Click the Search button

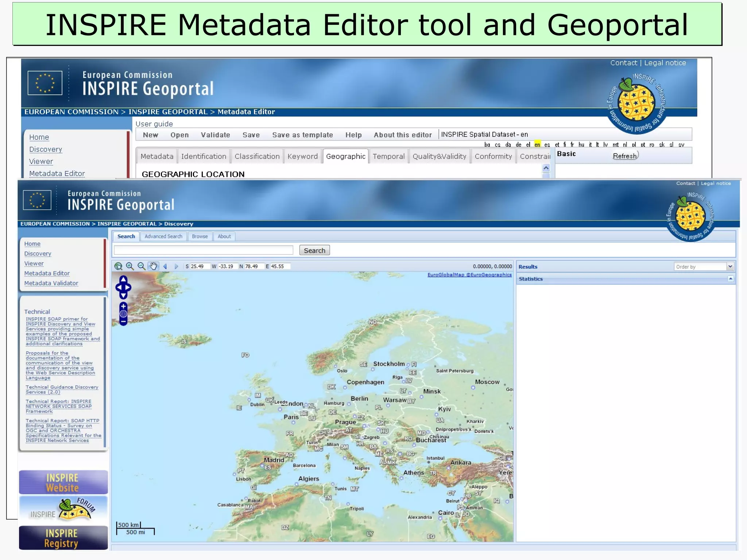coord(314,250)
